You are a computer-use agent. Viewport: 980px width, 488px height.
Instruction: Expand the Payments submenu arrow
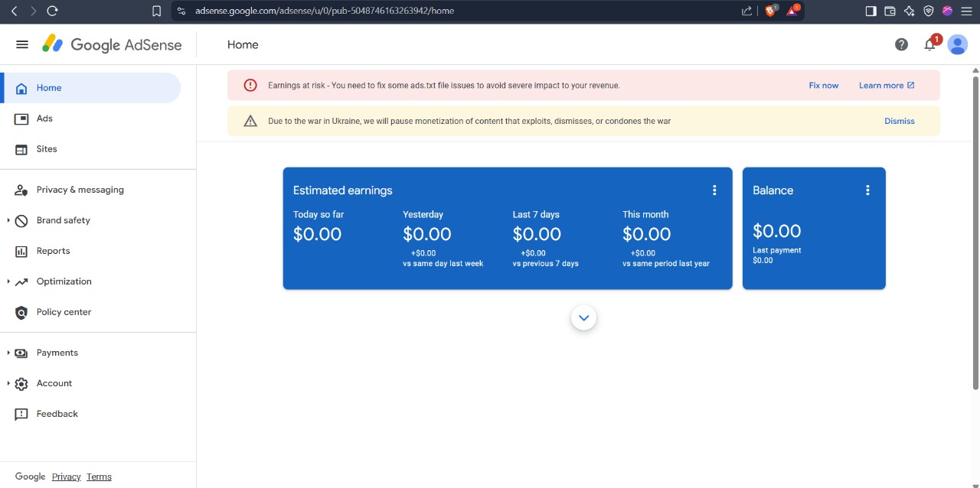[x=8, y=353]
